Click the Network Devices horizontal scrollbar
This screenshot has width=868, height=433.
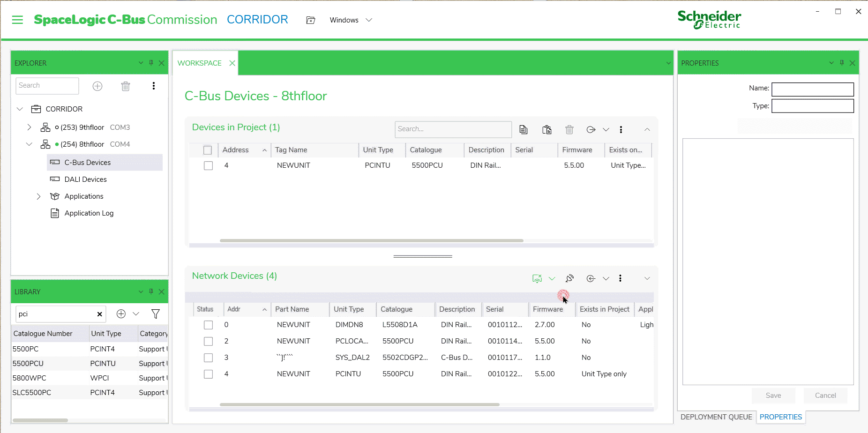[x=359, y=404]
